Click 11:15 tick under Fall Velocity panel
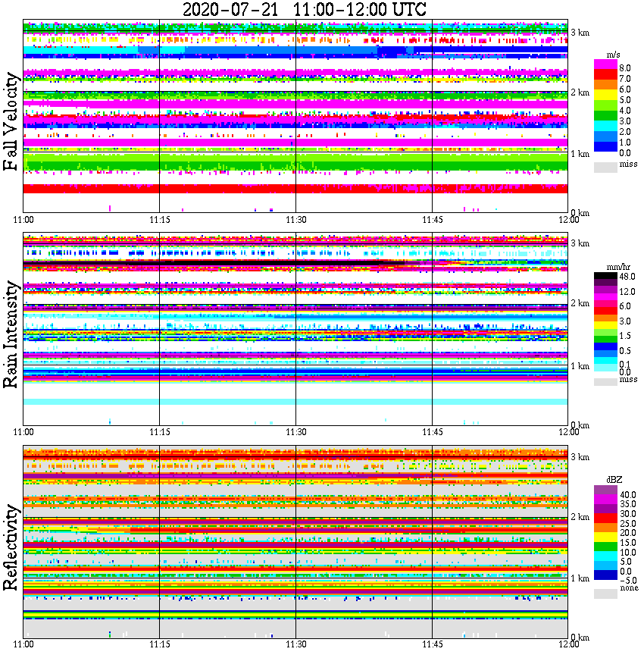 160,220
